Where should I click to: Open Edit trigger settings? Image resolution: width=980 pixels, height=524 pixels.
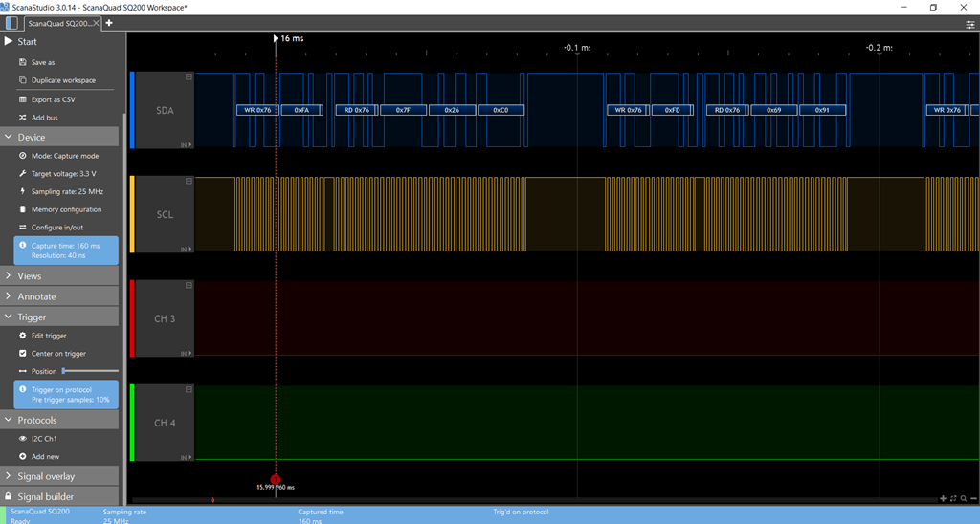pos(49,336)
